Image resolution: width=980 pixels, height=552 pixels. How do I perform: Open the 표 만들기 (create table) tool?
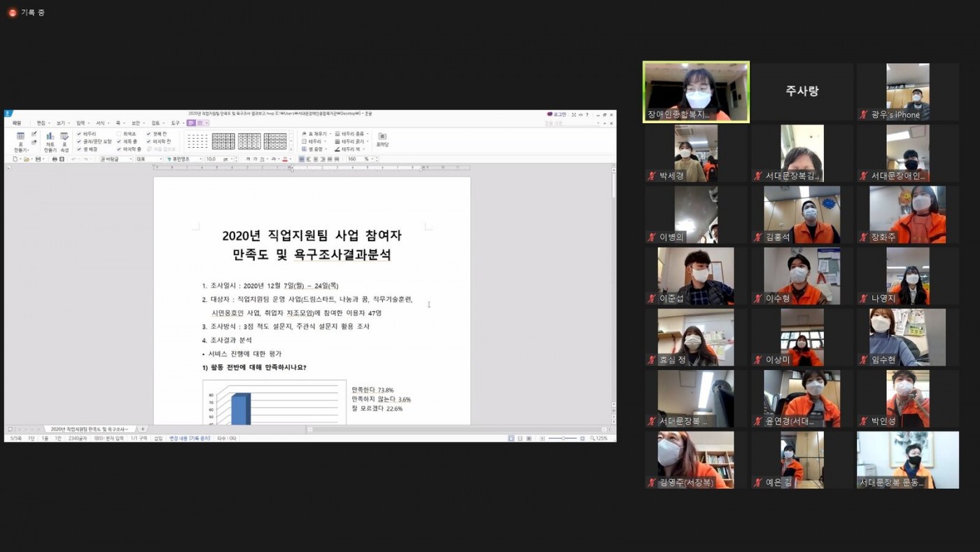tap(20, 142)
